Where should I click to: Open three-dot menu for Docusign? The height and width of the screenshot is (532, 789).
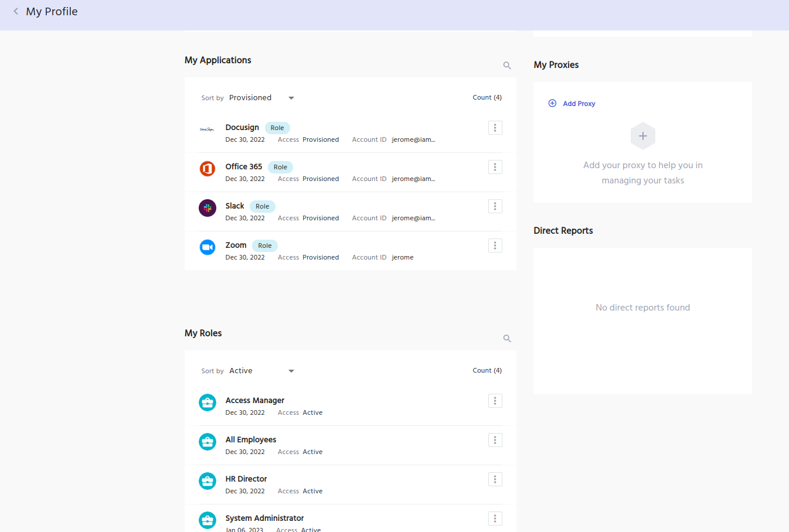tap(495, 128)
